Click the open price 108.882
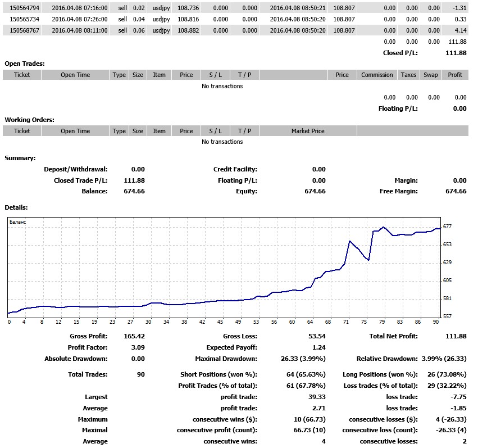 pos(188,30)
